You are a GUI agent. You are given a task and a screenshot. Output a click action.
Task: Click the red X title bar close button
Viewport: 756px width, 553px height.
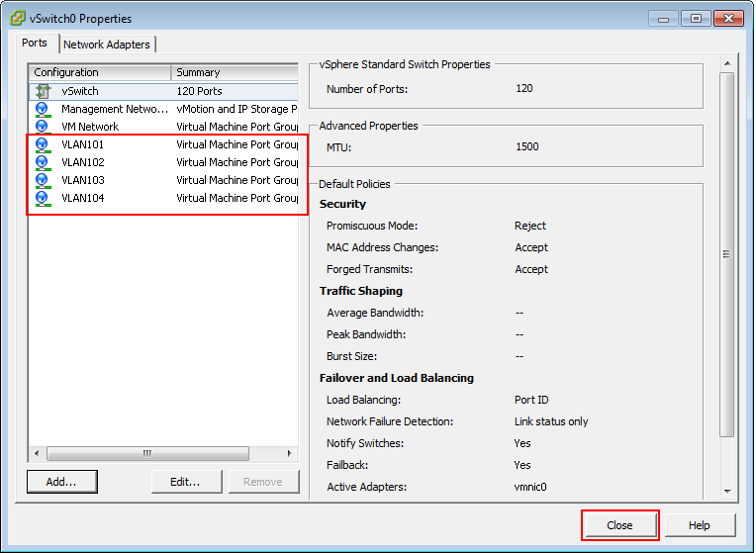728,19
